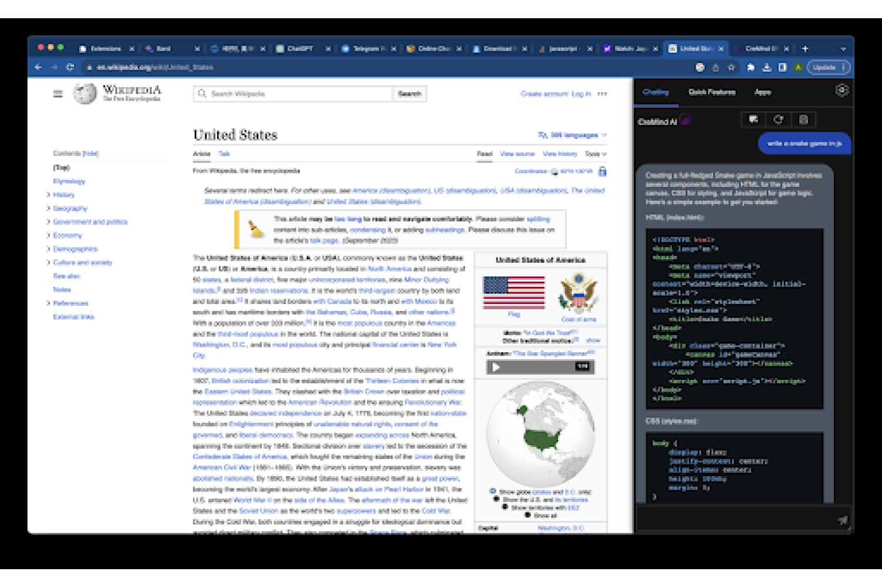Click the clear chat history icon in CreMind

tap(803, 120)
